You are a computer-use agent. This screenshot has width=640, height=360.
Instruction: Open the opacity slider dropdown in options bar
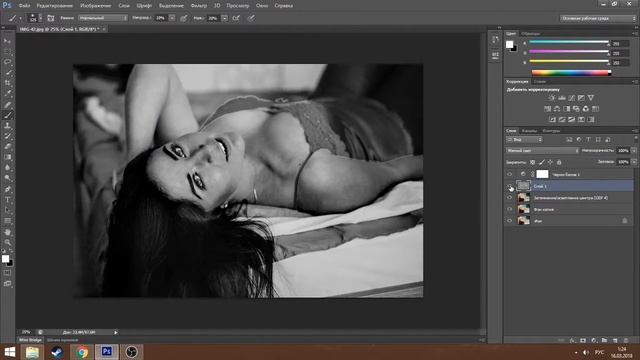click(172, 18)
